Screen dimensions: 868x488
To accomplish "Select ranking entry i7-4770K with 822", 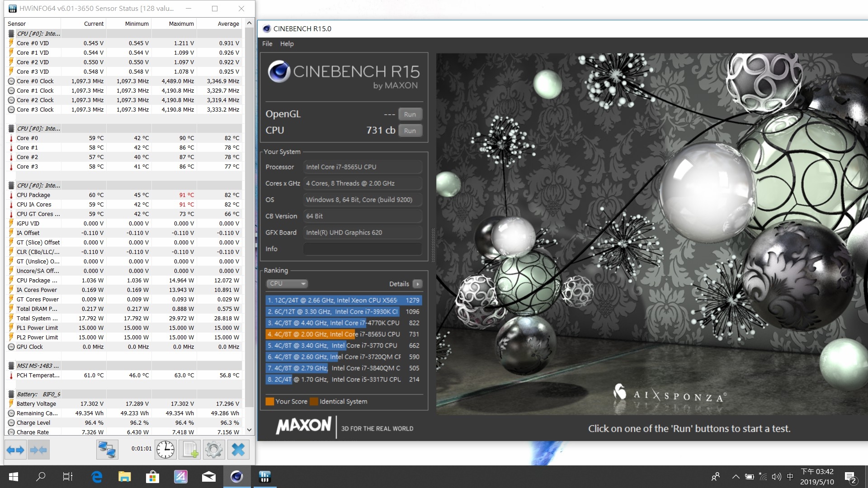I will coord(344,323).
